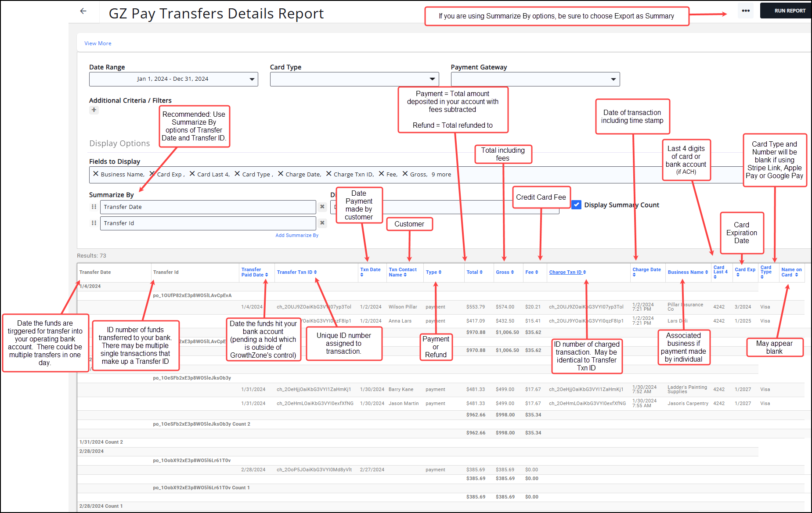Grab the Transfer Date drag handle
This screenshot has width=812, height=513.
click(x=94, y=207)
